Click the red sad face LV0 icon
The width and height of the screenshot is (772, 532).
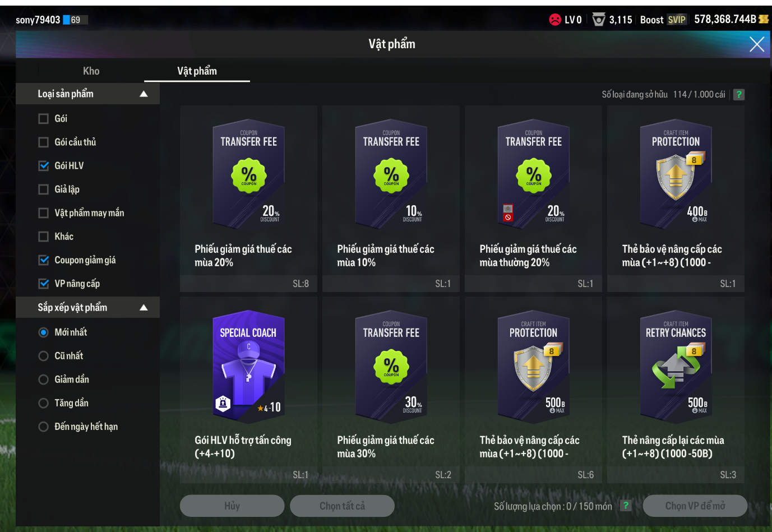click(555, 20)
